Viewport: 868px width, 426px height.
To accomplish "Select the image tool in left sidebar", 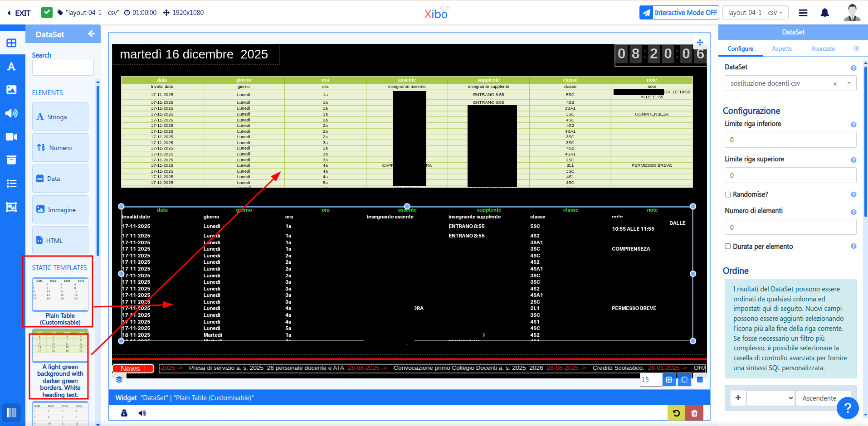I will coord(11,90).
